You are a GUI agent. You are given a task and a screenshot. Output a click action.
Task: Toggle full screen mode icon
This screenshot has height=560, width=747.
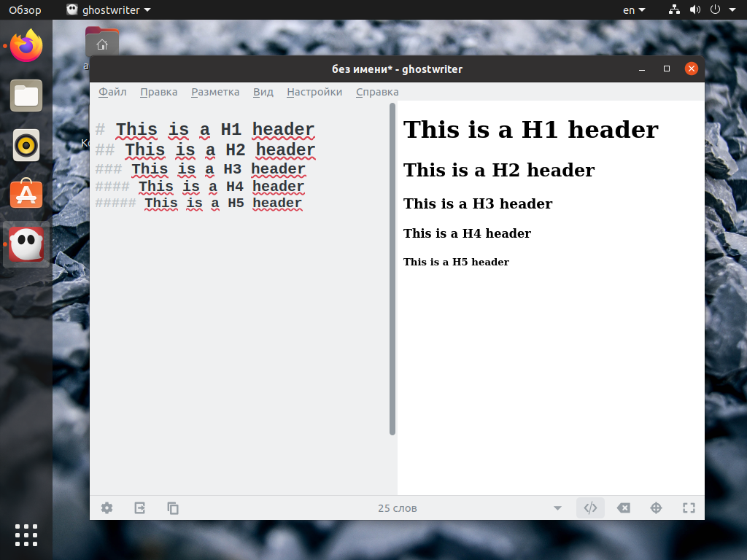pos(689,508)
